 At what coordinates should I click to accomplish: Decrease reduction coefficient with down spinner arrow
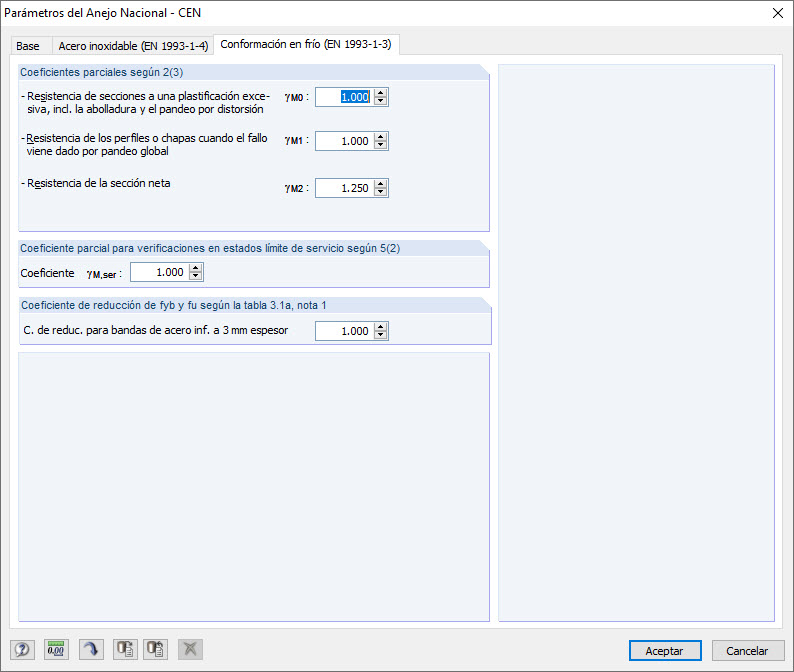point(381,335)
